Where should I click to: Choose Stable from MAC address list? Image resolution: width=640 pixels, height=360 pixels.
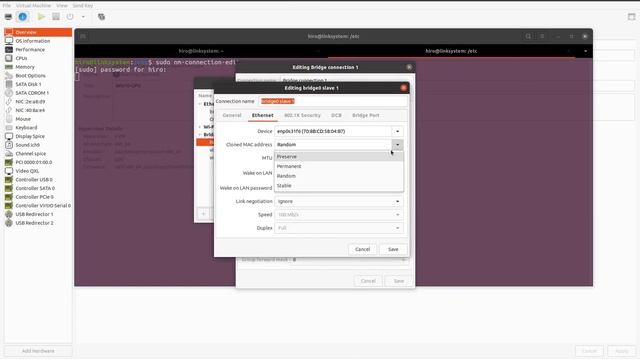[339, 186]
